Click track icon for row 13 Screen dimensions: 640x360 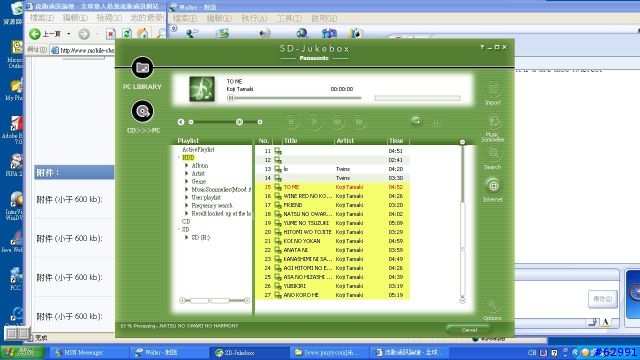click(278, 169)
